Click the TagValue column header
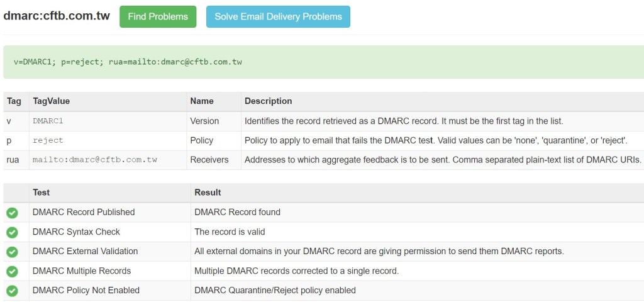This screenshot has width=644, height=302. (x=51, y=101)
